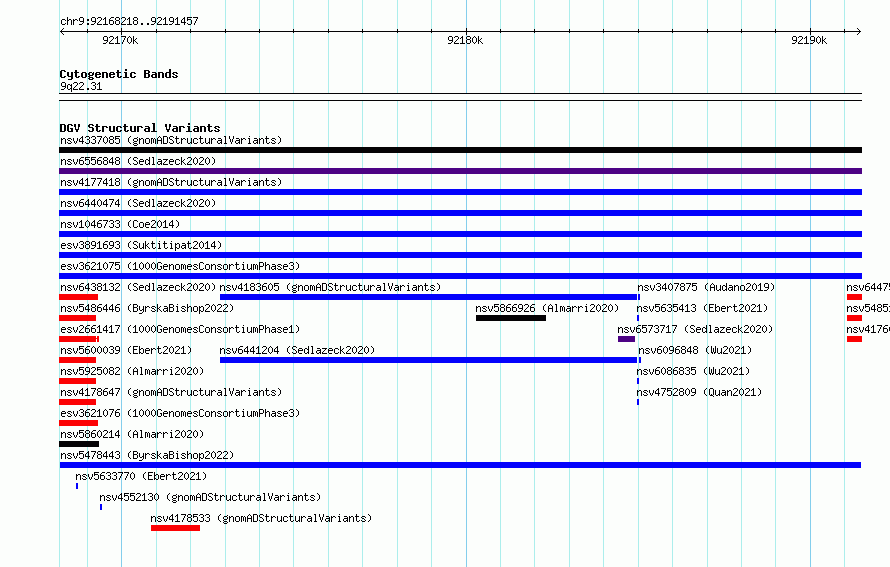Open nsv5860214 (Almarri2020) label
Viewport: 890px width, 567px height.
132,434
